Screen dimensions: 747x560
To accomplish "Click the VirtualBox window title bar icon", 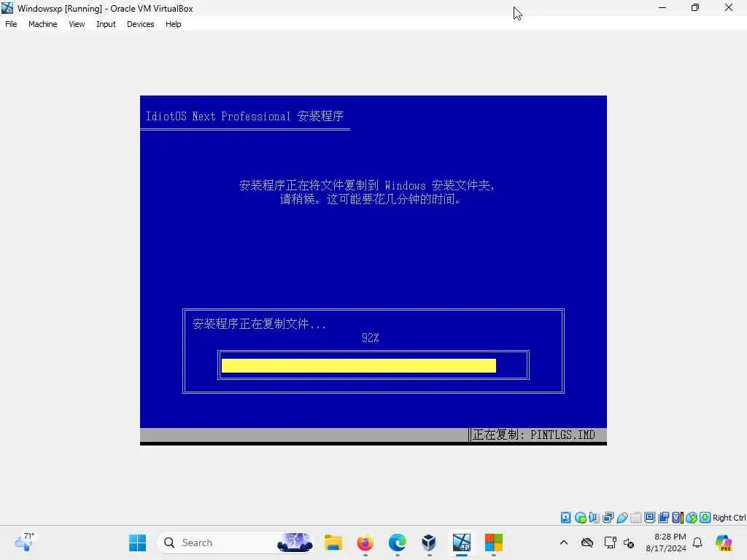I will [7, 8].
